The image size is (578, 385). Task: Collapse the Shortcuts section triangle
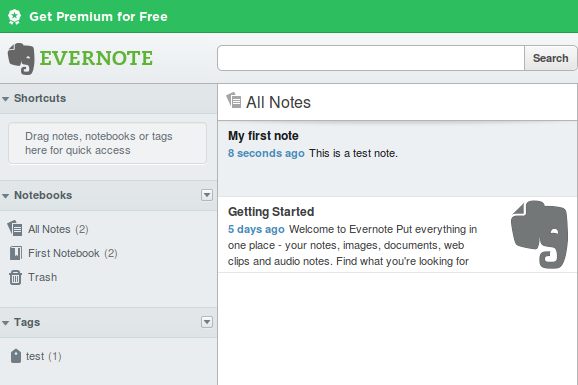tap(6, 99)
